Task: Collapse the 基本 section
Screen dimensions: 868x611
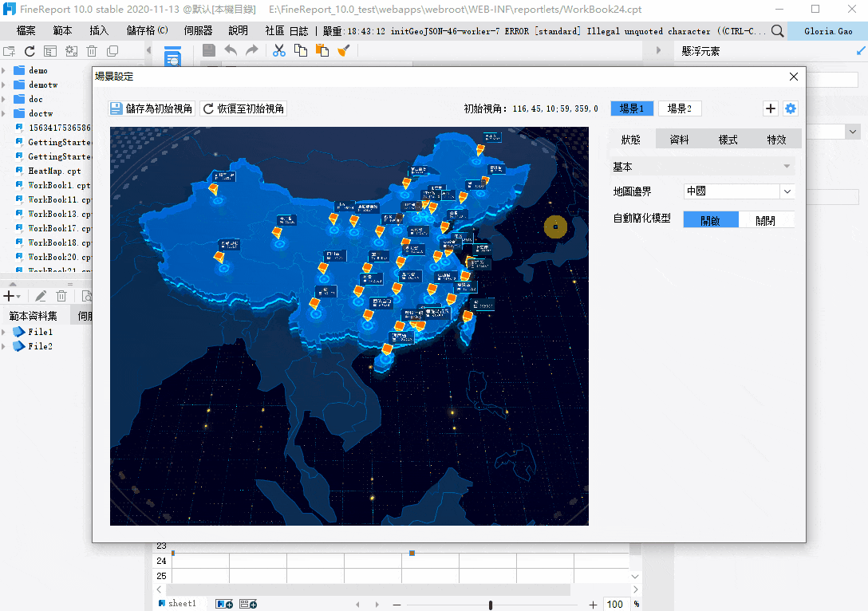Action: 787,167
